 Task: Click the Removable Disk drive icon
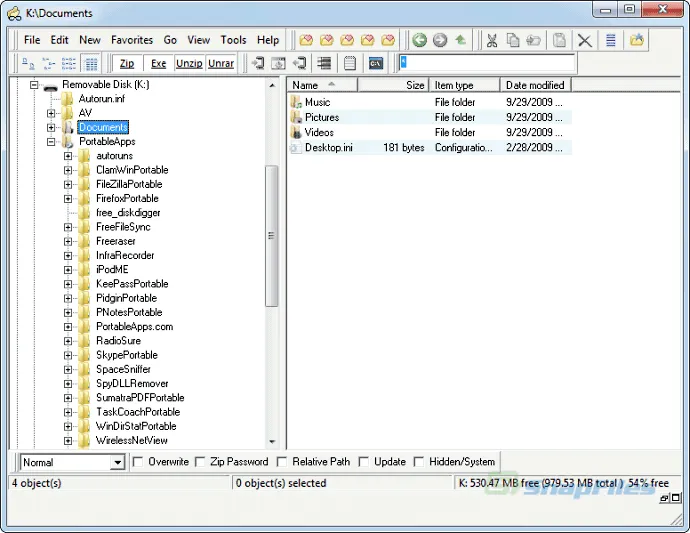51,87
